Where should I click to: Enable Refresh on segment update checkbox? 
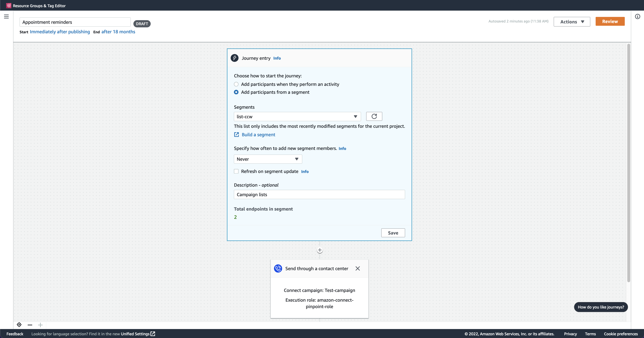tap(236, 171)
